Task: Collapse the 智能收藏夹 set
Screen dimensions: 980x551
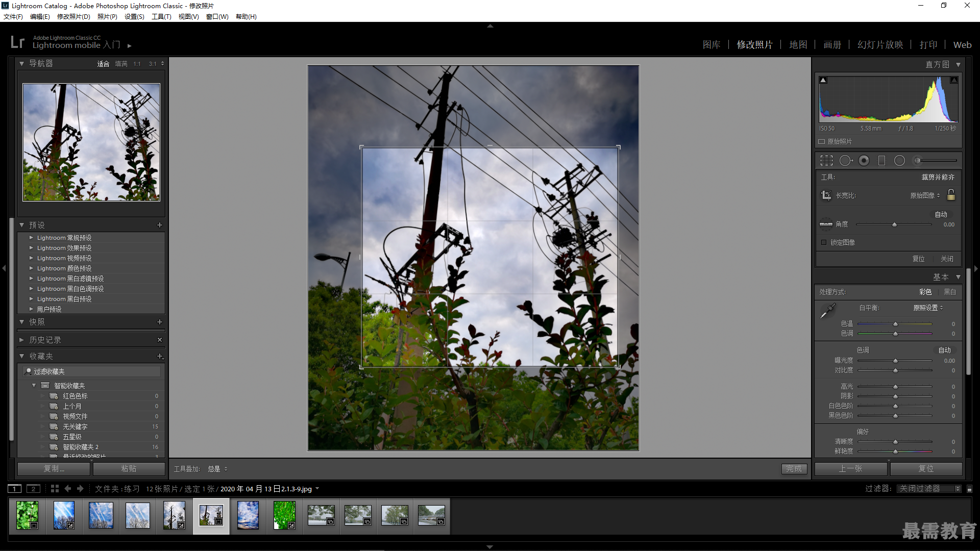Action: pyautogui.click(x=34, y=386)
